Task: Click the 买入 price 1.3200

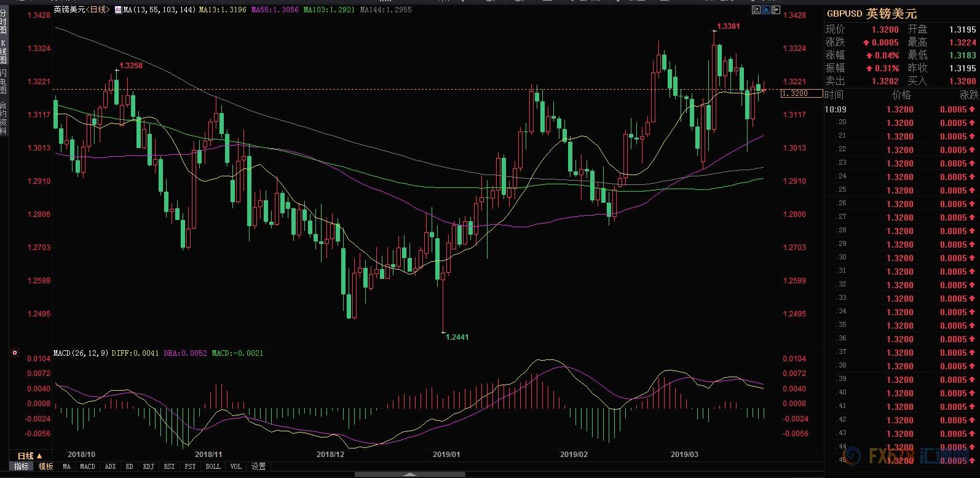Action: (962, 81)
